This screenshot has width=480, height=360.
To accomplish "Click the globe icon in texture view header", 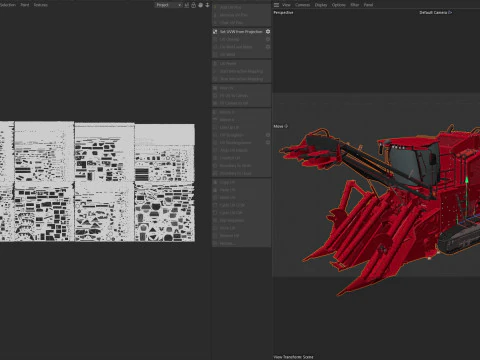I will 200,5.
